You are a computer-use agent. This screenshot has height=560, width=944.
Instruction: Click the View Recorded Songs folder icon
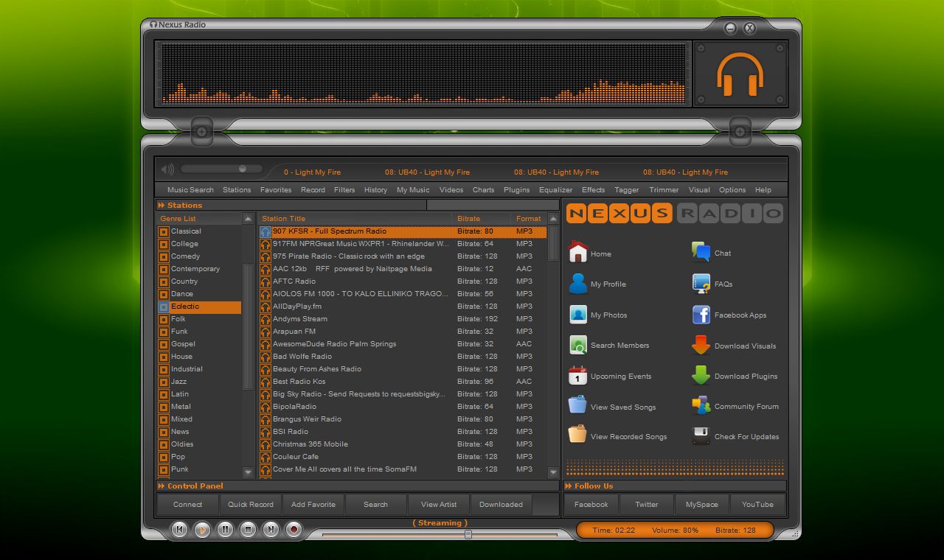pyautogui.click(x=577, y=435)
